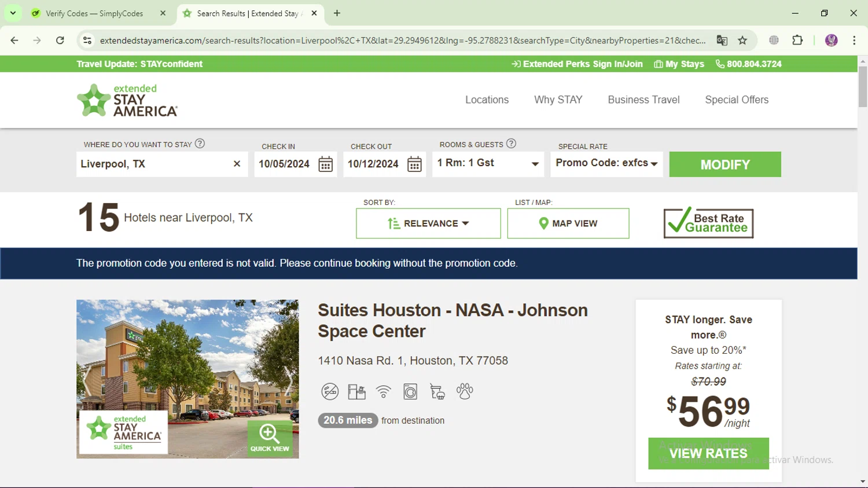Open the My Stays link
The image size is (868, 488).
[679, 64]
